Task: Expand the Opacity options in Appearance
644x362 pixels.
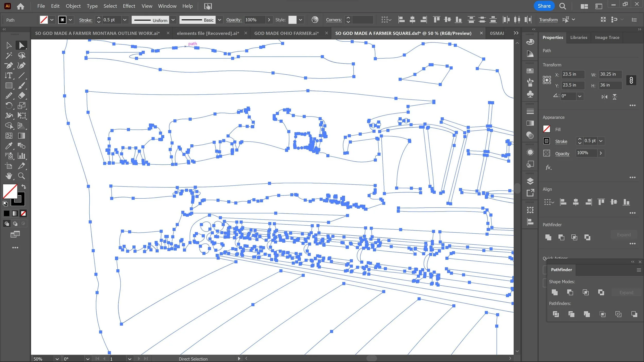Action: [601, 153]
